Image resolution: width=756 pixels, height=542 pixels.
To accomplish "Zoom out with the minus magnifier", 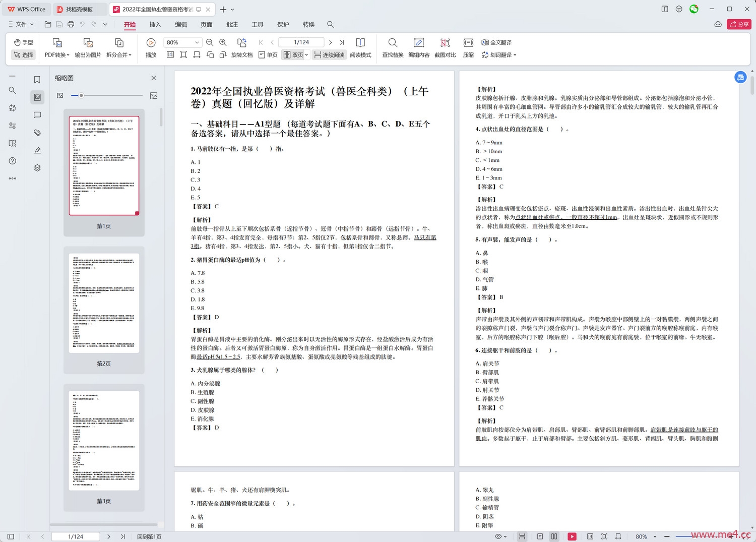I will 210,42.
